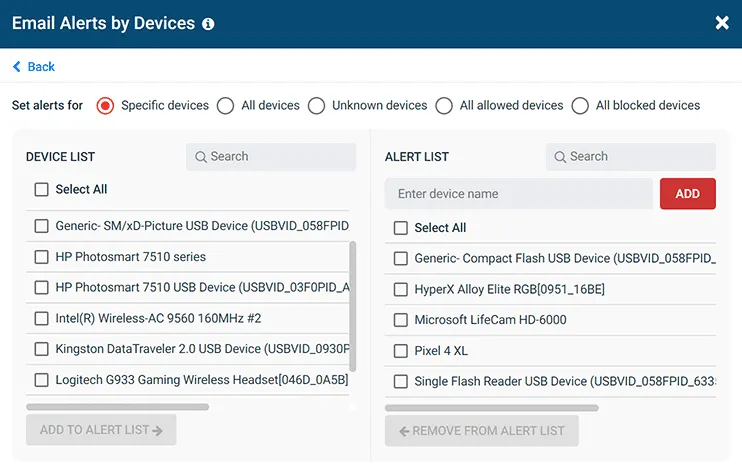This screenshot has width=742, height=473.
Task: Check HP Photosmart 7510 USB Device
Action: coord(42,288)
